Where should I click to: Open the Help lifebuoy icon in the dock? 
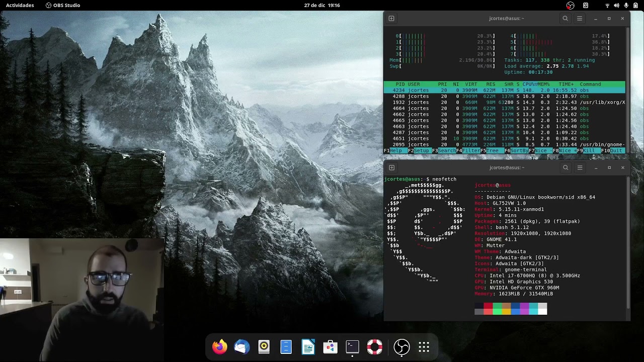[x=374, y=347]
